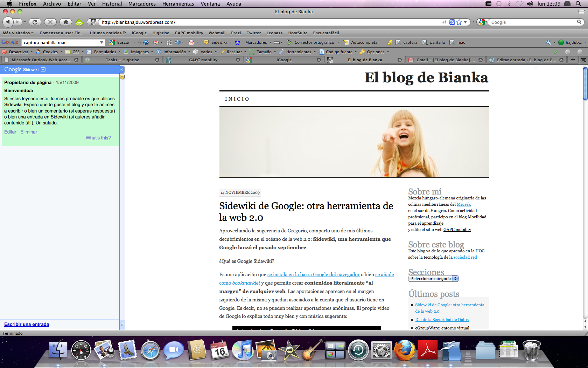Open the CSS dropdown in Web Developer toolbar
588x368 pixels.
(x=75, y=52)
